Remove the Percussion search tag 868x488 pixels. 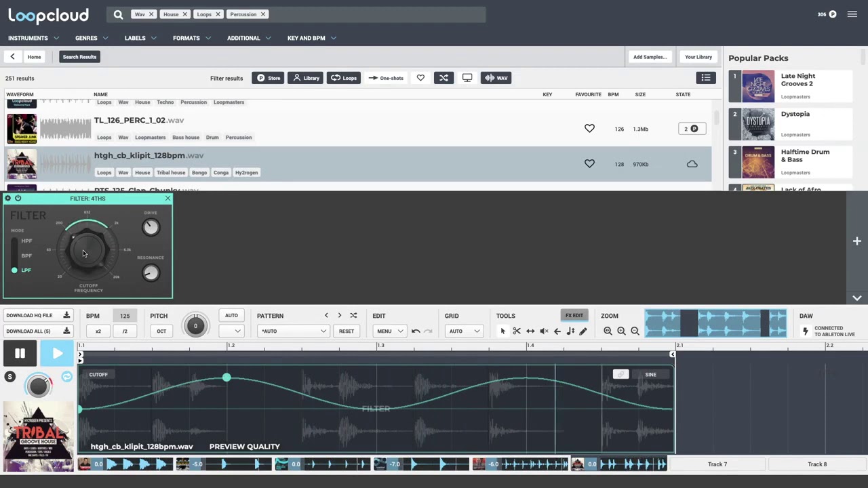pos(263,14)
